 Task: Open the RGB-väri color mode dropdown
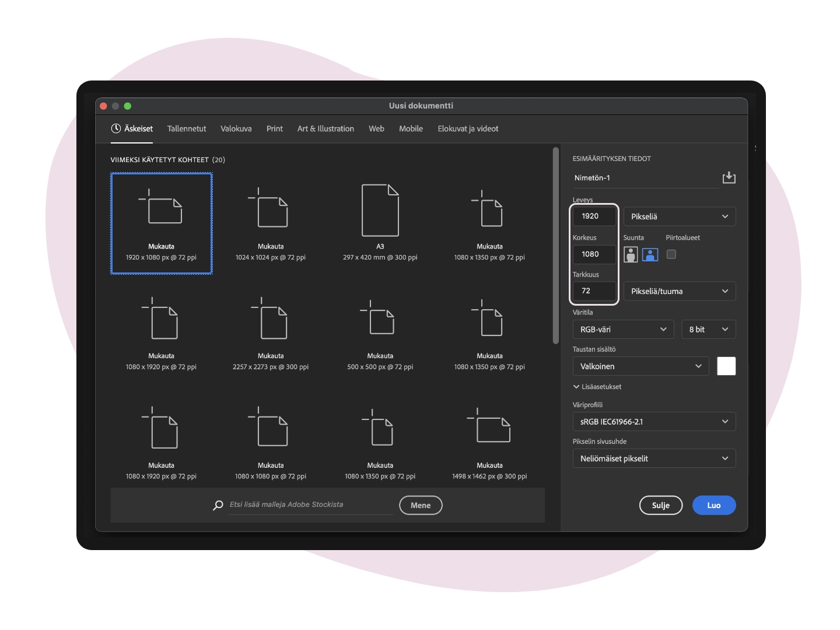click(x=623, y=329)
